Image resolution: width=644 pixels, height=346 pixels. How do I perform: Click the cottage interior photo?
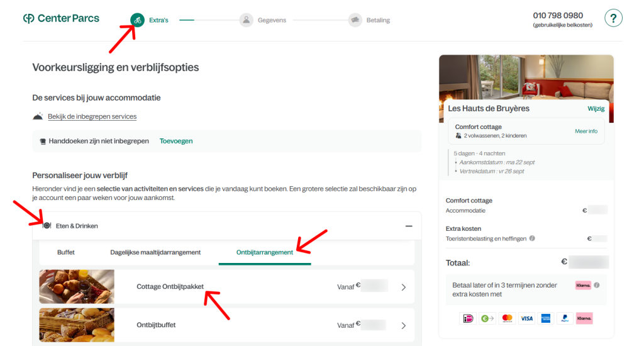(x=526, y=77)
